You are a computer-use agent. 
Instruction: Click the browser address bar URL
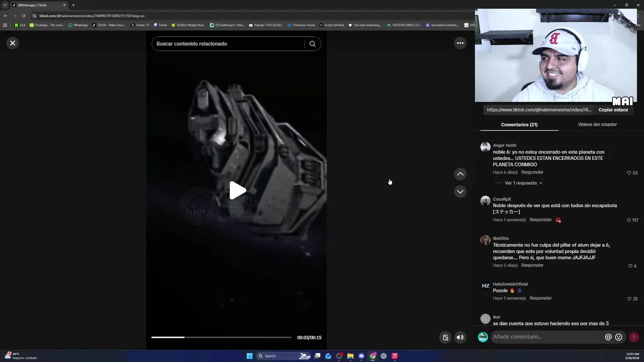[92, 16]
